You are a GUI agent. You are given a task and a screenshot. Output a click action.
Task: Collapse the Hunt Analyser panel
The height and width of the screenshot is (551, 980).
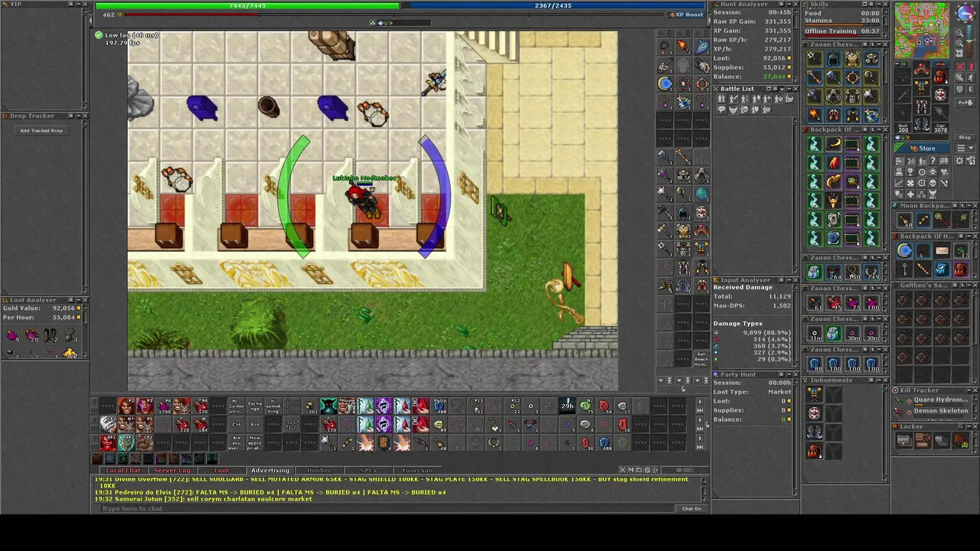[789, 4]
